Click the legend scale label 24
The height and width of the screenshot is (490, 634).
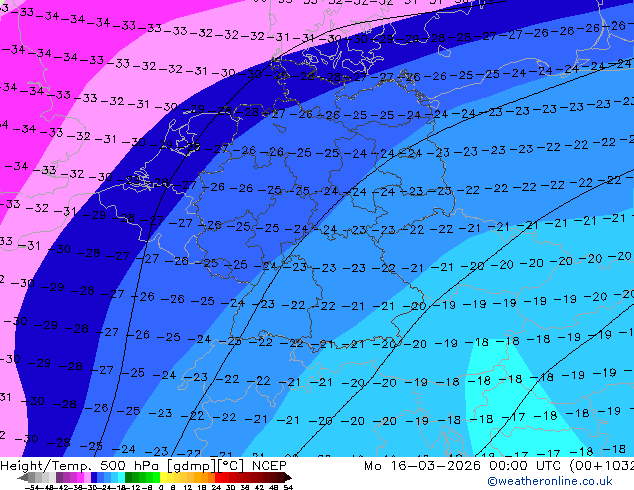coord(216,487)
